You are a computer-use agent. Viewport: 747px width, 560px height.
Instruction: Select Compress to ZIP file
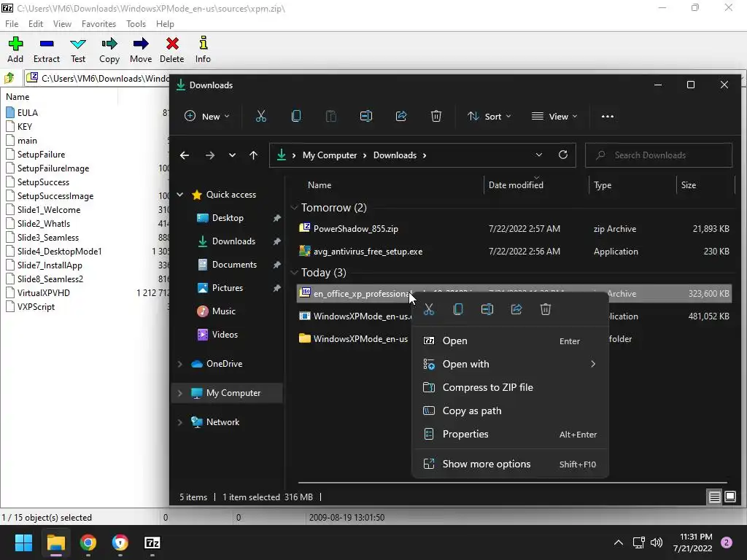click(510, 387)
